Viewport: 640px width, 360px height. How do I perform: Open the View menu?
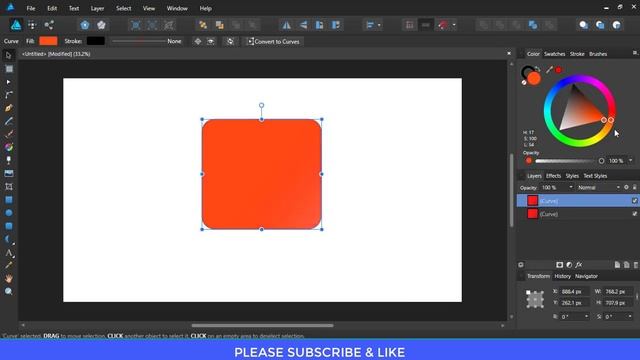(x=149, y=8)
